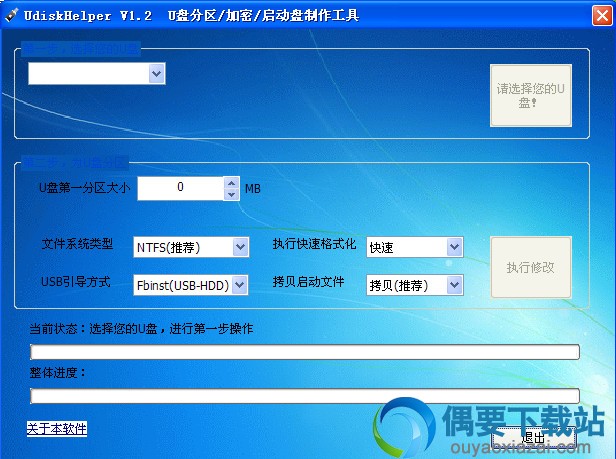616x459 pixels.
Task: Click the current status progress bar
Action: tap(305, 352)
